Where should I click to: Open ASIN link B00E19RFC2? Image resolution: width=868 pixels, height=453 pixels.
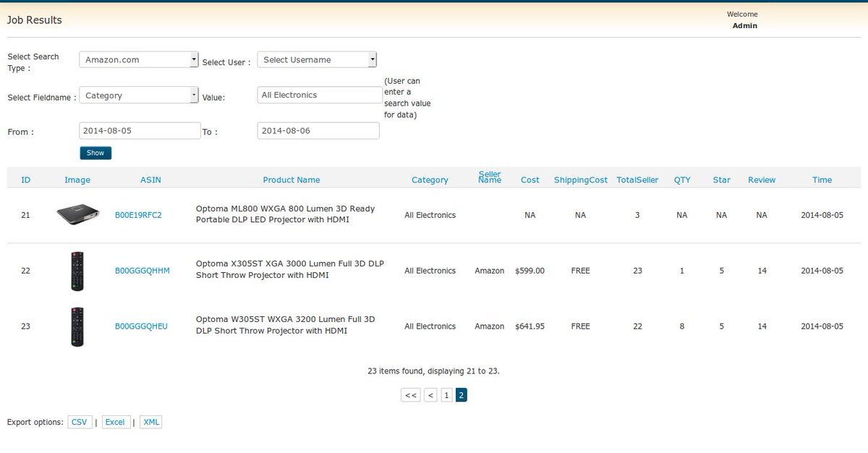coord(138,215)
